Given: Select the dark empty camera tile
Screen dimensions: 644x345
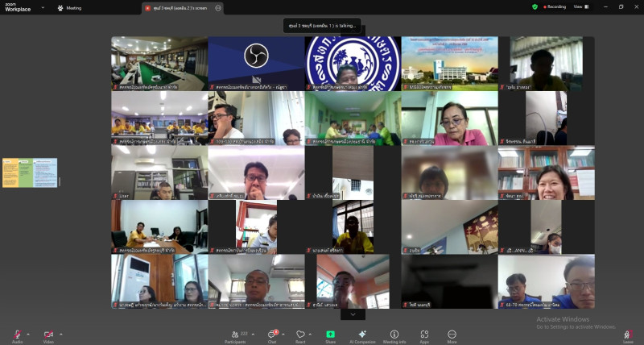Looking at the screenshot, I should [x=450, y=281].
